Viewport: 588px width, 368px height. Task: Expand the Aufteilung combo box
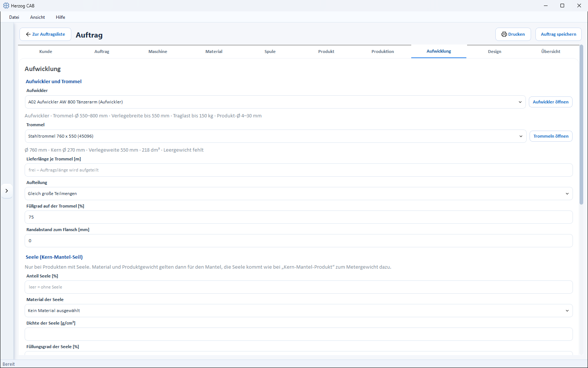click(x=298, y=194)
